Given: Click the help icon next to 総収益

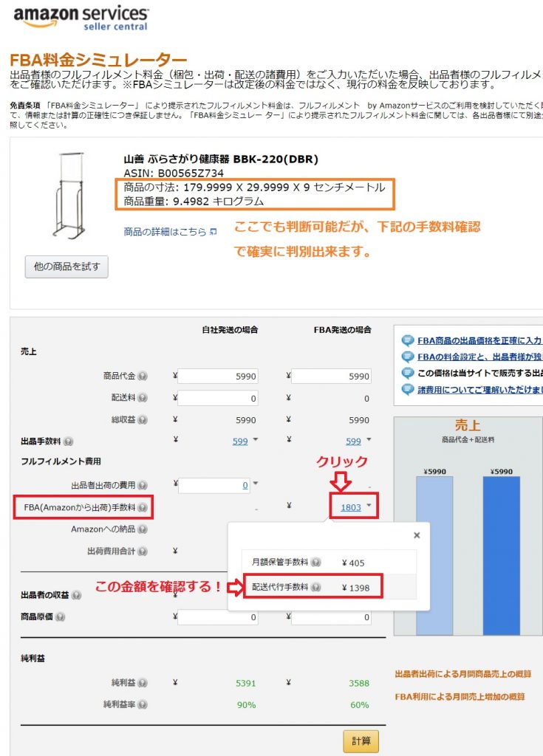Looking at the screenshot, I should 143,420.
